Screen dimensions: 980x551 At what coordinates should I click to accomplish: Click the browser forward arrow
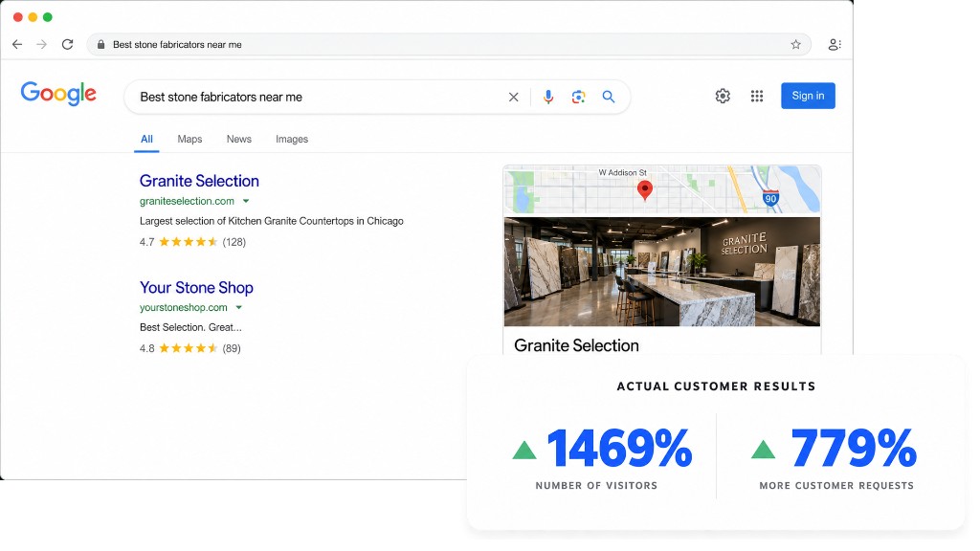coord(41,44)
